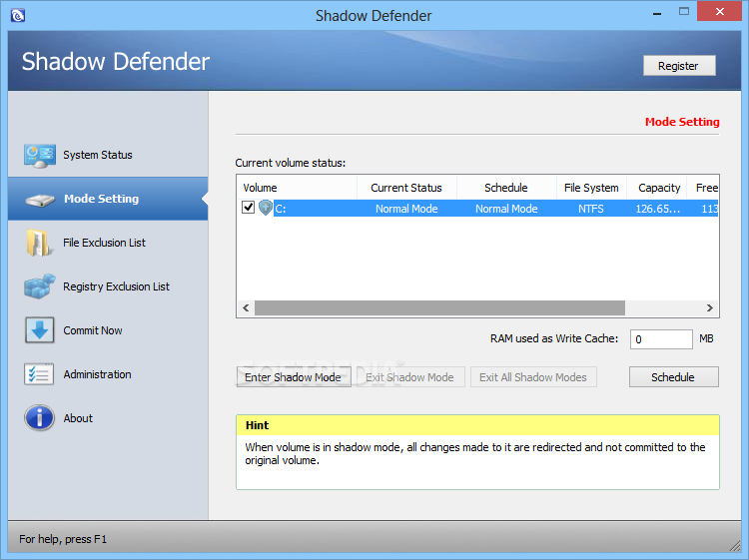
Task: Open the Schedule button
Action: [x=673, y=377]
